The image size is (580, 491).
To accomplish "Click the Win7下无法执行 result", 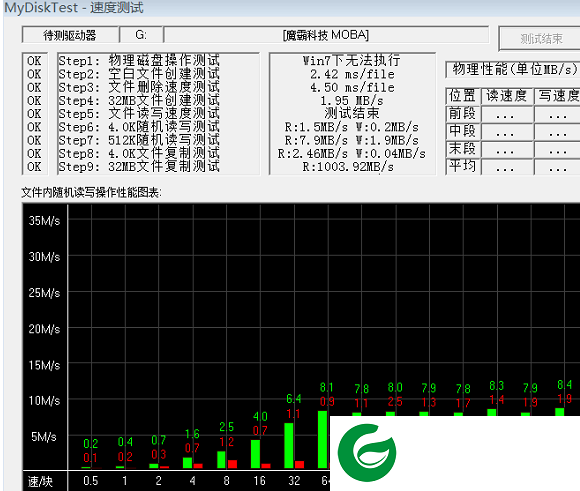I will pos(351,60).
